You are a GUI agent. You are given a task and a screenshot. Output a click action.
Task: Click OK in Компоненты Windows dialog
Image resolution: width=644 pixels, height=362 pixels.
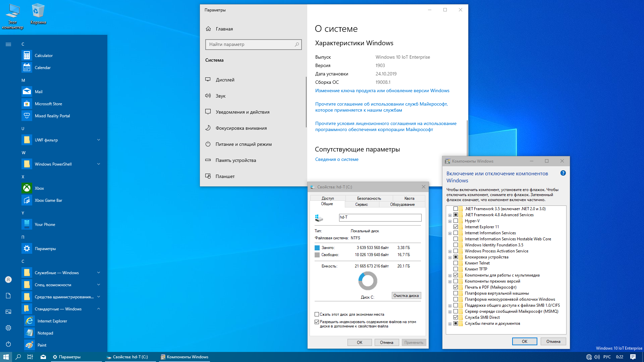(x=525, y=342)
